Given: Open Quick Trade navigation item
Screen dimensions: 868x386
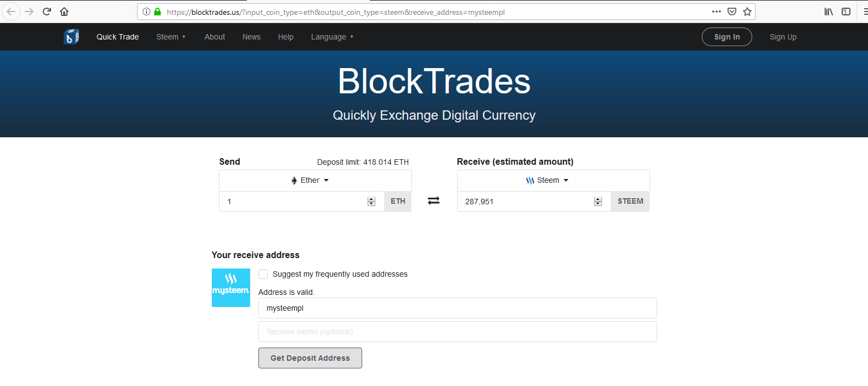Looking at the screenshot, I should [x=117, y=37].
